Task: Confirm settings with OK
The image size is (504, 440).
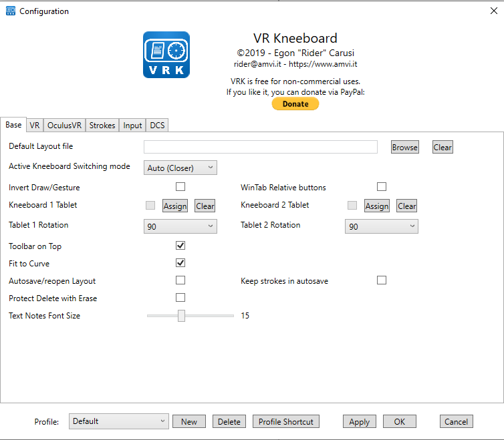Action: click(x=400, y=422)
